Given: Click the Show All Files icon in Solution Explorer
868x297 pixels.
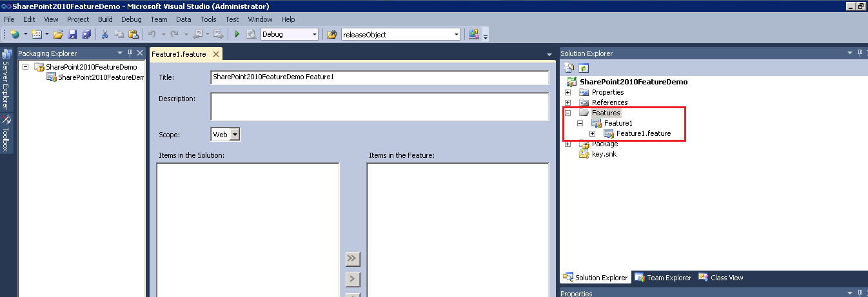Looking at the screenshot, I should click(570, 68).
